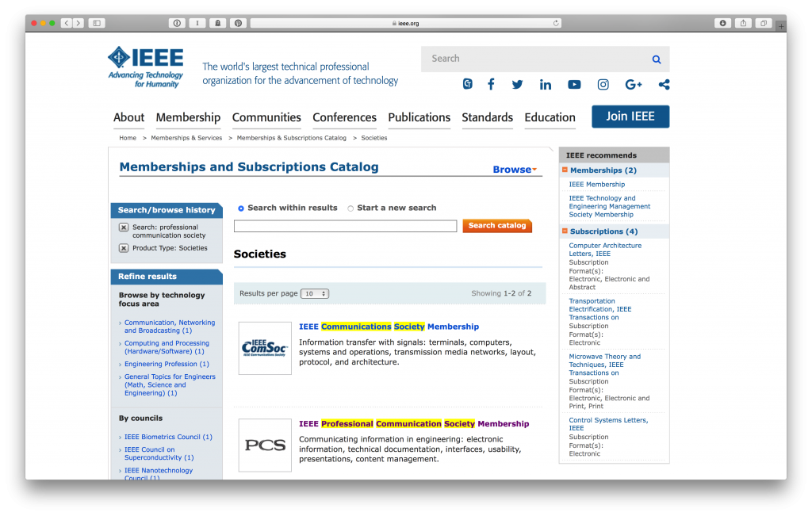Screen dimensions: 812x516
Task: Reload the page icon in address bar
Action: click(x=556, y=23)
